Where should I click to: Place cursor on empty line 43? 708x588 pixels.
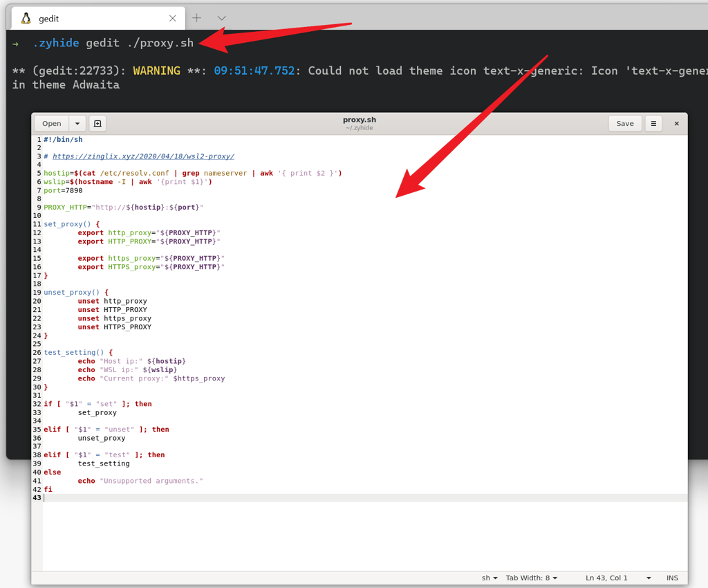[x=365, y=497]
